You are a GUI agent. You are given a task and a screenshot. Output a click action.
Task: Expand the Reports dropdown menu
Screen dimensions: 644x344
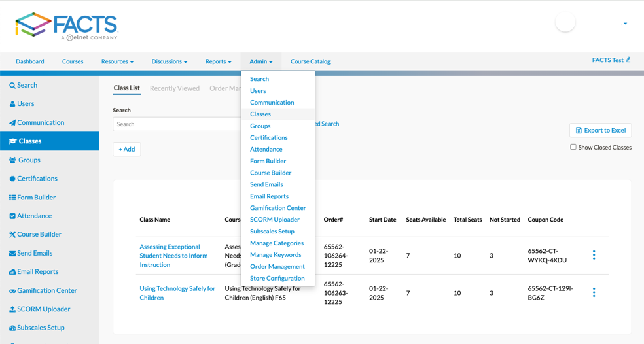coord(218,61)
